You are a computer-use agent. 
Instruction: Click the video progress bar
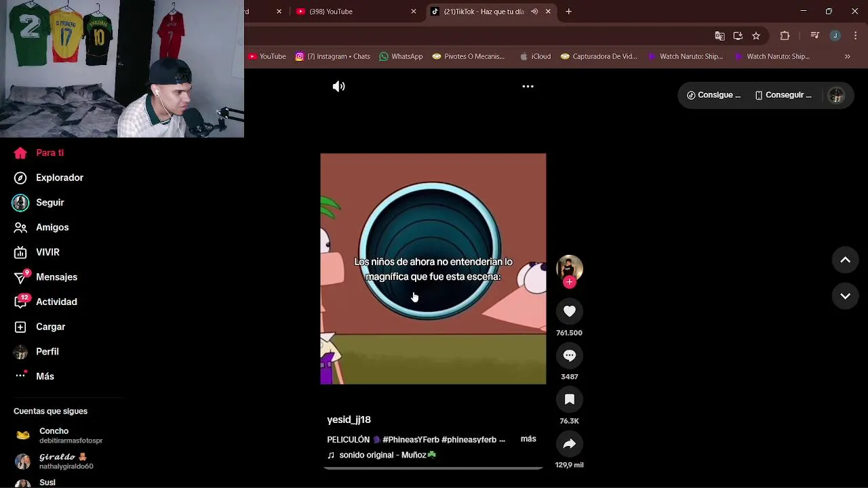pyautogui.click(x=433, y=468)
